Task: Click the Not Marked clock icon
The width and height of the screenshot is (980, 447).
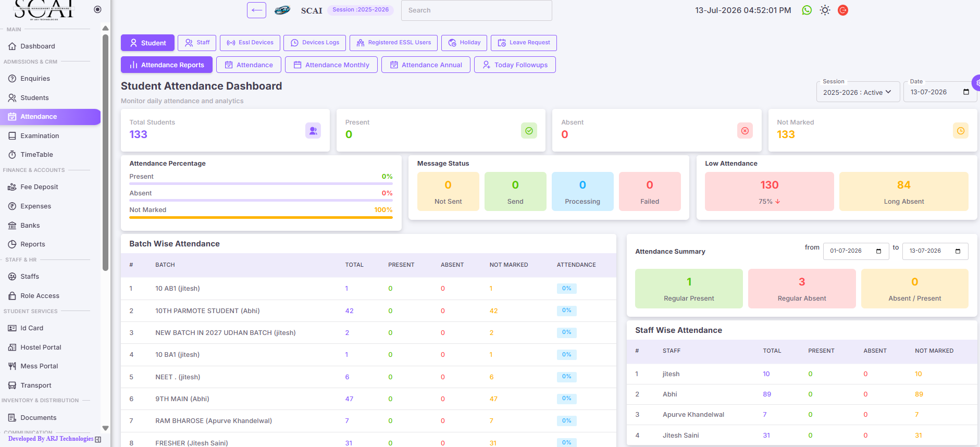Action: click(961, 131)
